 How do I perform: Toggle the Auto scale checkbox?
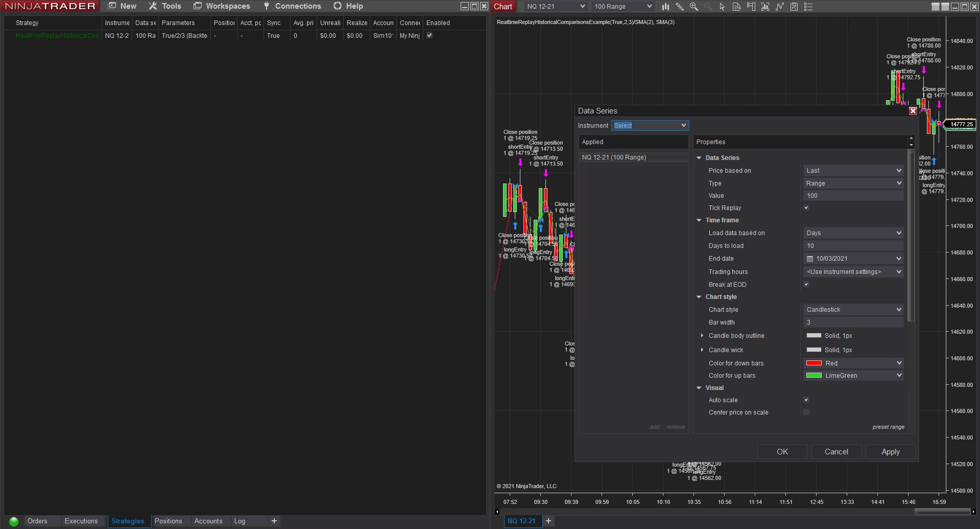[x=806, y=400]
